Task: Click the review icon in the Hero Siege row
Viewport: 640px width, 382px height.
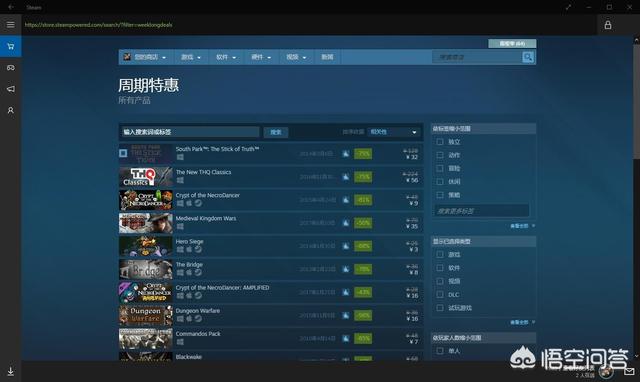Action: 346,246
